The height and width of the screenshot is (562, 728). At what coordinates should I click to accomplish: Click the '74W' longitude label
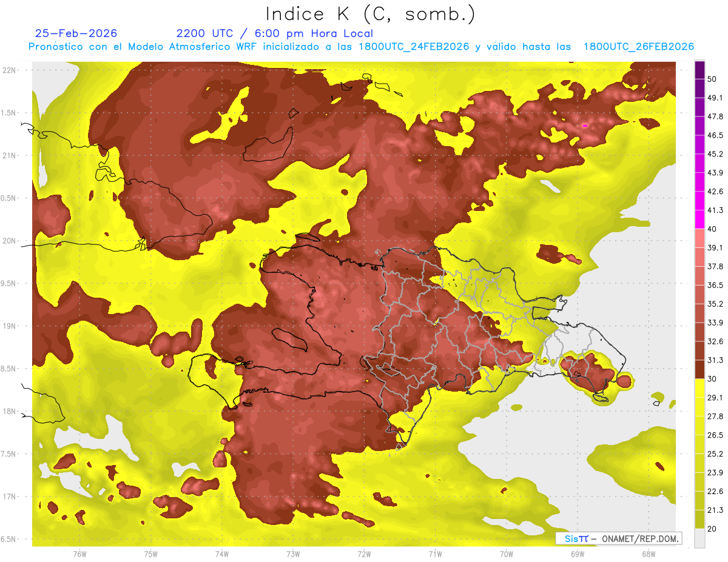(x=222, y=554)
